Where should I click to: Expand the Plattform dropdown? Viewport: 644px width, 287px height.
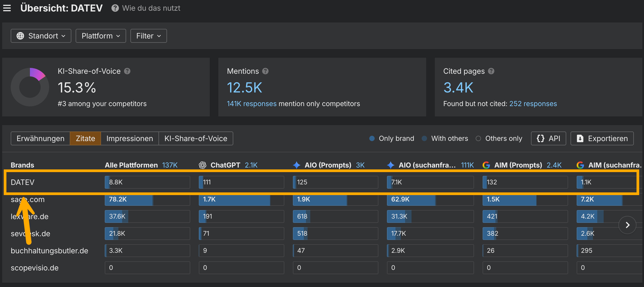click(101, 36)
